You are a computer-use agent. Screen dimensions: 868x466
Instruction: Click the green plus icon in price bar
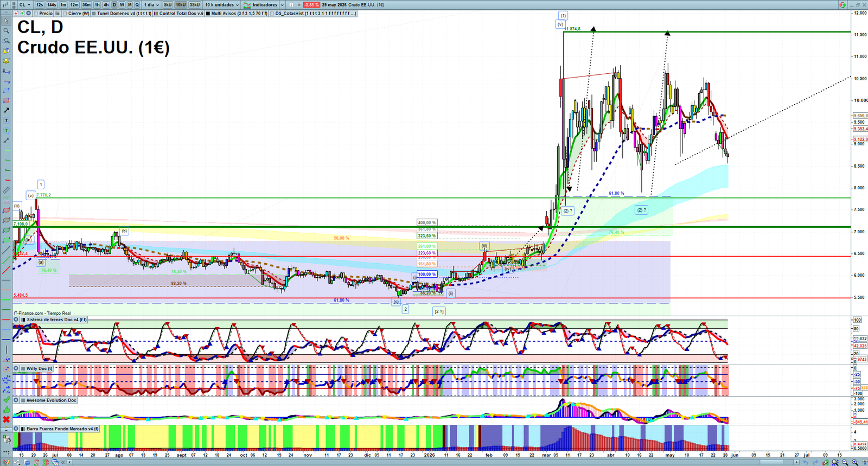coord(22,13)
